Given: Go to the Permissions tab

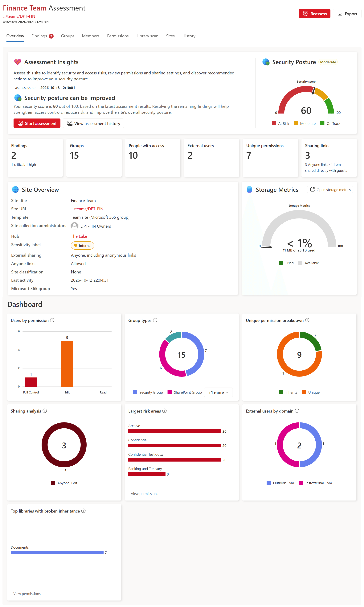Looking at the screenshot, I should 118,36.
